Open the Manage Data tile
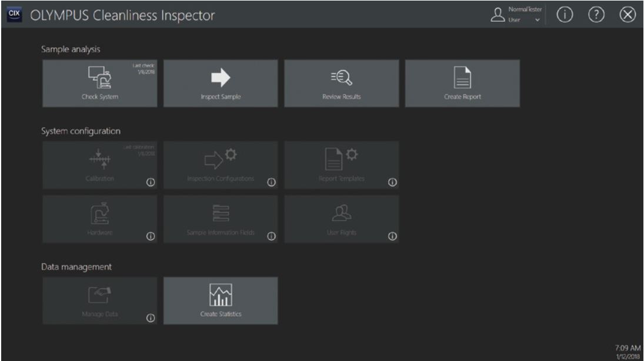 [x=100, y=300]
